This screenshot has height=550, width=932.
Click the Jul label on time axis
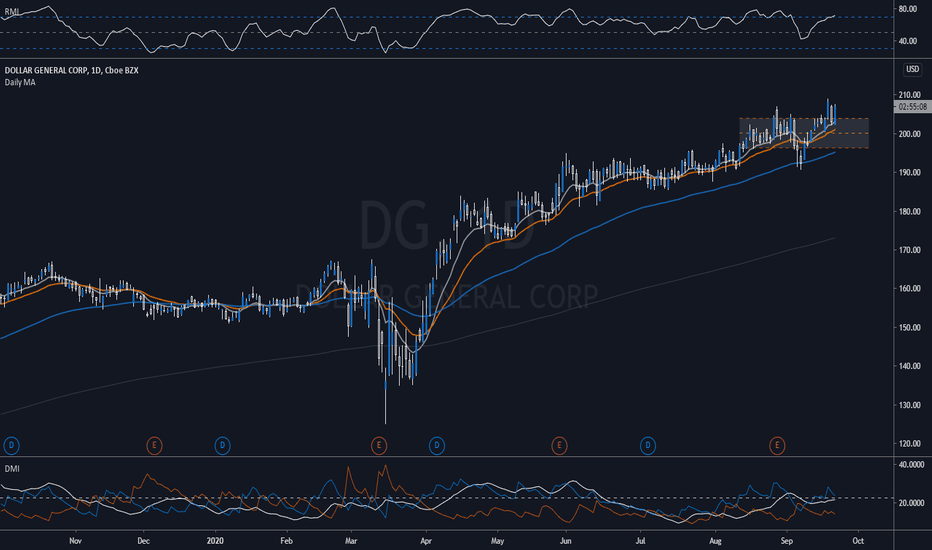(640, 541)
